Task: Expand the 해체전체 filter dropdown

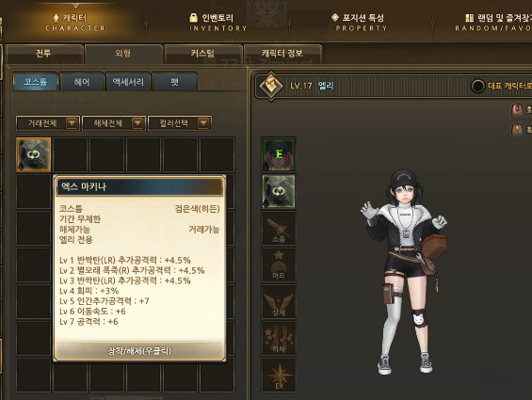Action: click(114, 123)
